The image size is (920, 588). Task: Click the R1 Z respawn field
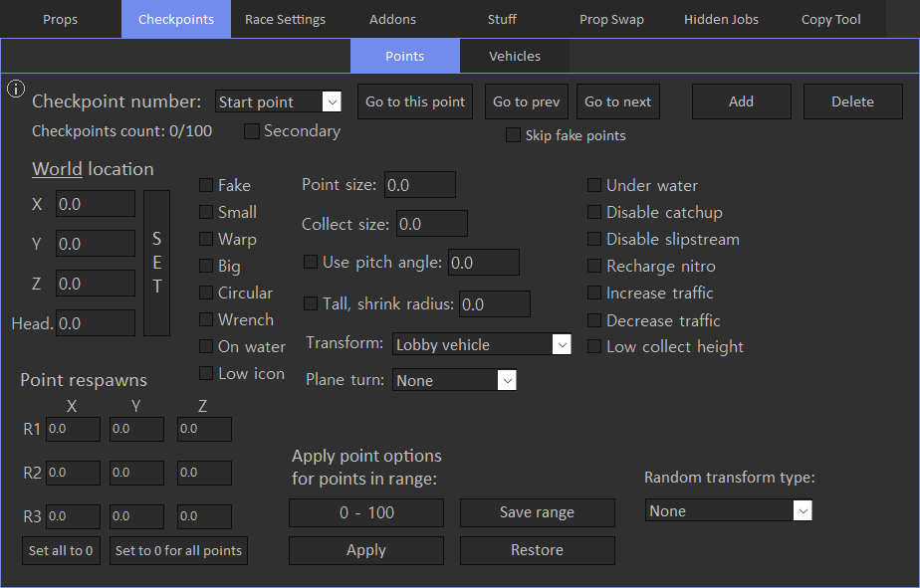(x=205, y=429)
